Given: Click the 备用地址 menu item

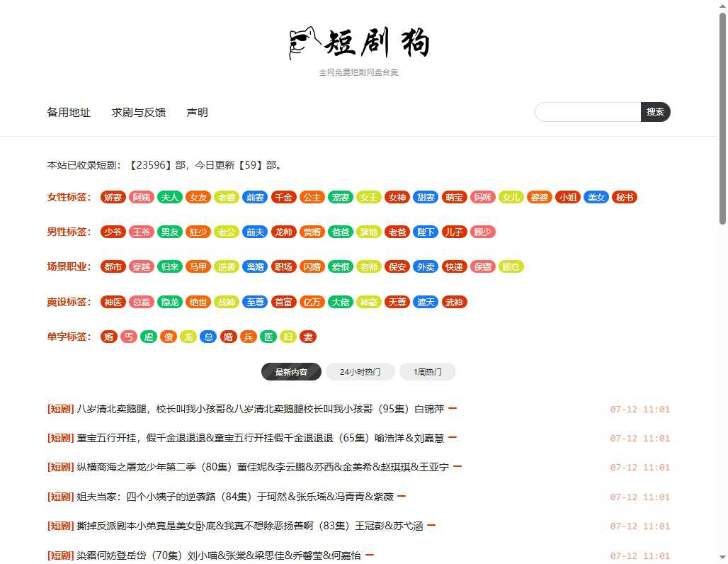Looking at the screenshot, I should tap(68, 112).
